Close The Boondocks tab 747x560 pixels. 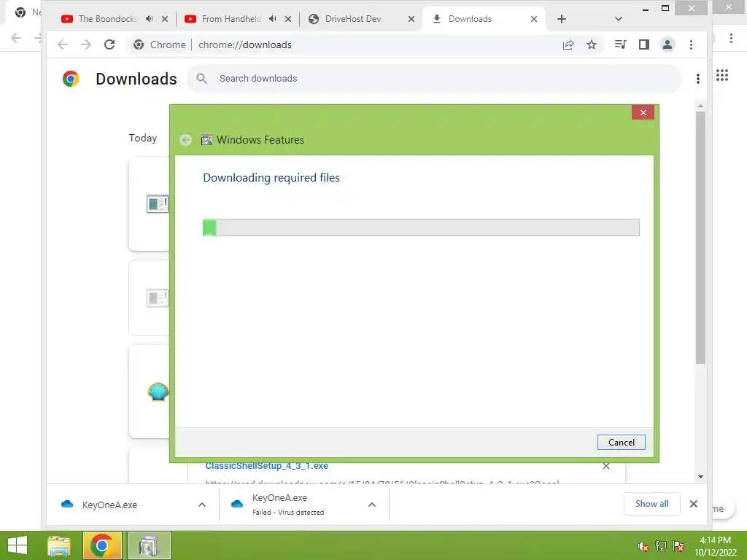tap(165, 19)
